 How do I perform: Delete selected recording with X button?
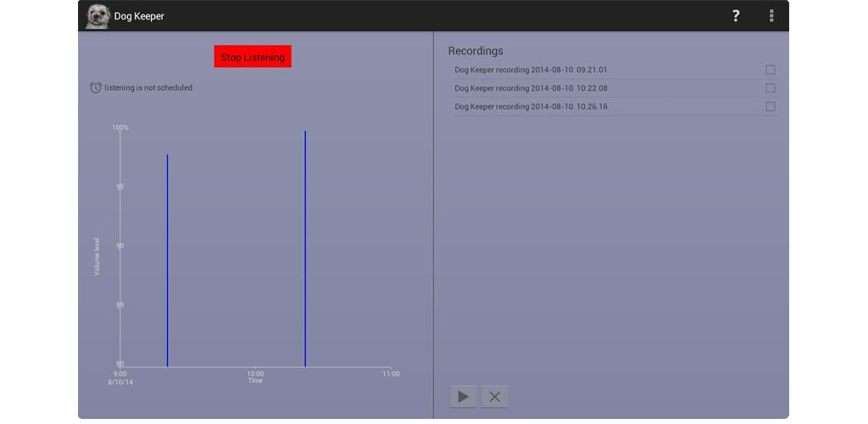(495, 396)
